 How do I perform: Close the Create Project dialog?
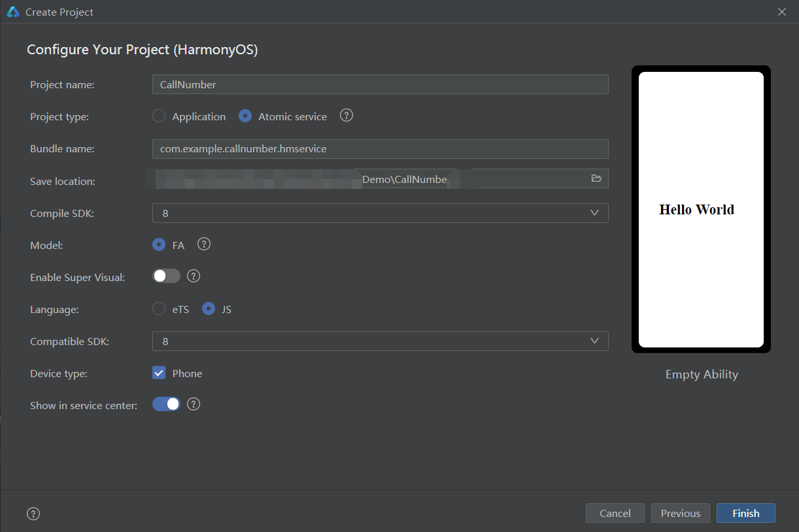[x=782, y=12]
